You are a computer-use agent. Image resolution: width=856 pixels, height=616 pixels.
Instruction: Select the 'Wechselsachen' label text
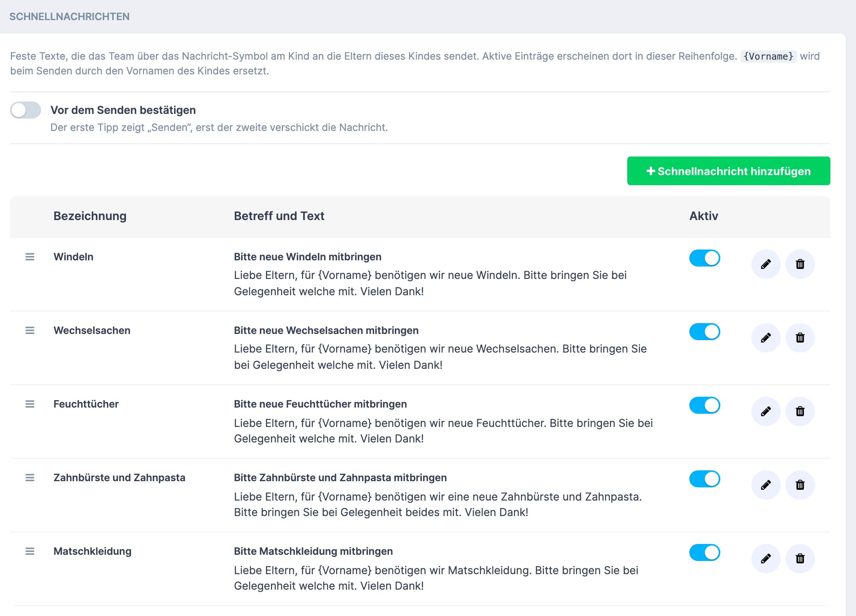(92, 330)
